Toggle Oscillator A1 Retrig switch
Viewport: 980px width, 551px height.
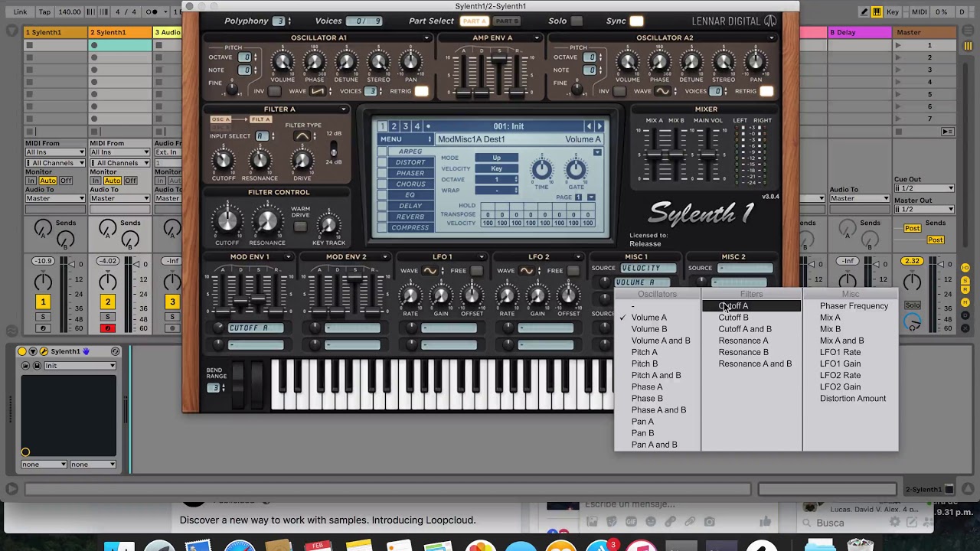click(421, 91)
